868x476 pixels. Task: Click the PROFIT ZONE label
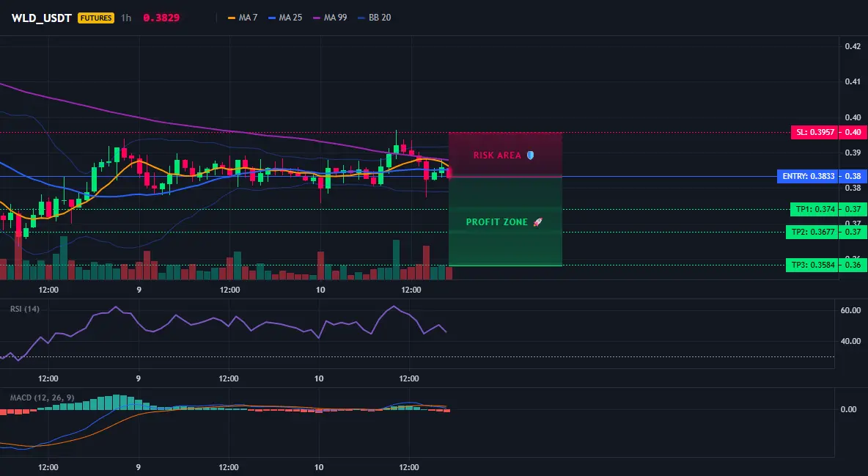tap(504, 222)
